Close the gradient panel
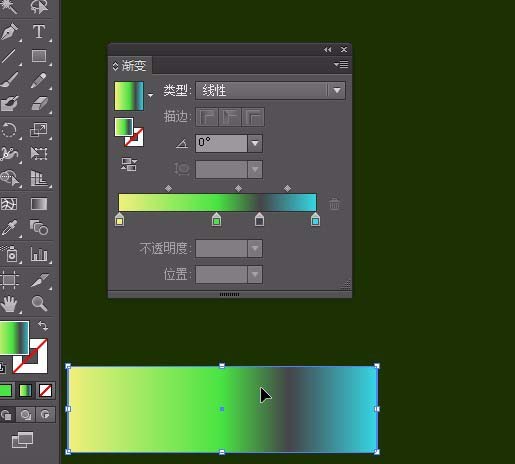This screenshot has height=464, width=515. click(x=344, y=50)
